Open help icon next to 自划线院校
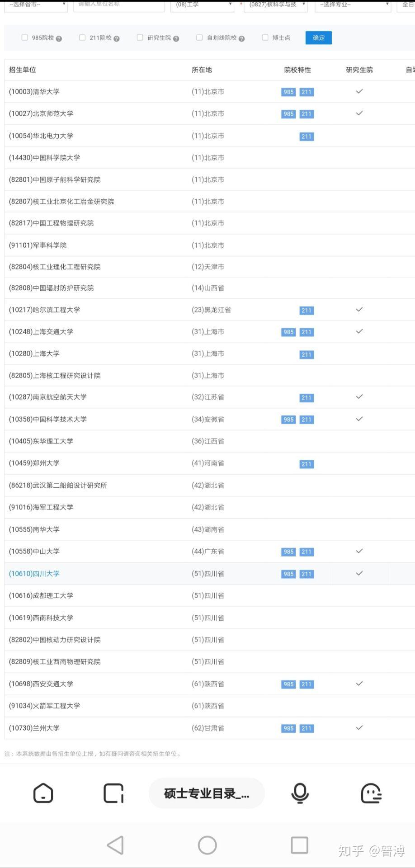415x868 pixels. pyautogui.click(x=241, y=38)
